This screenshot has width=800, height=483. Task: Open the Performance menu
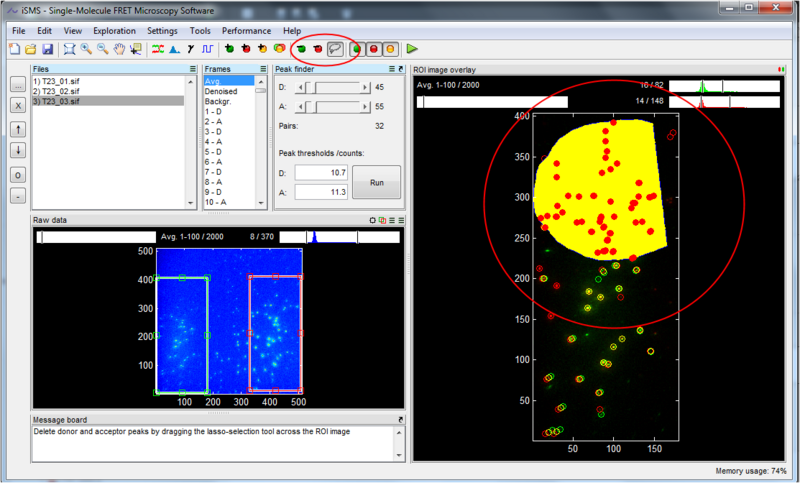tap(246, 31)
